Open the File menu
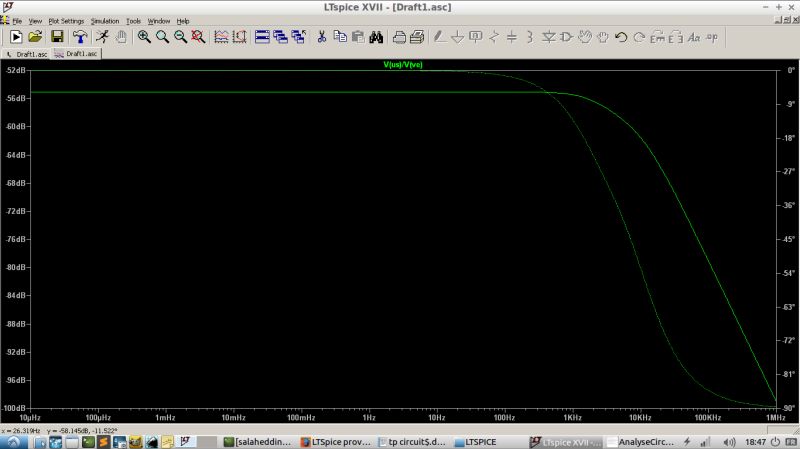This screenshot has width=800, height=449. [17, 21]
